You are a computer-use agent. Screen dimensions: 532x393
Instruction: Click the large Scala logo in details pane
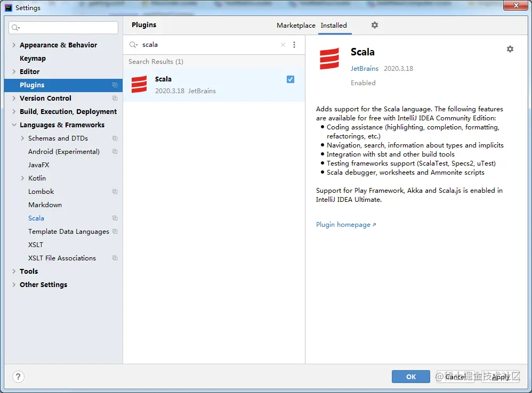329,59
